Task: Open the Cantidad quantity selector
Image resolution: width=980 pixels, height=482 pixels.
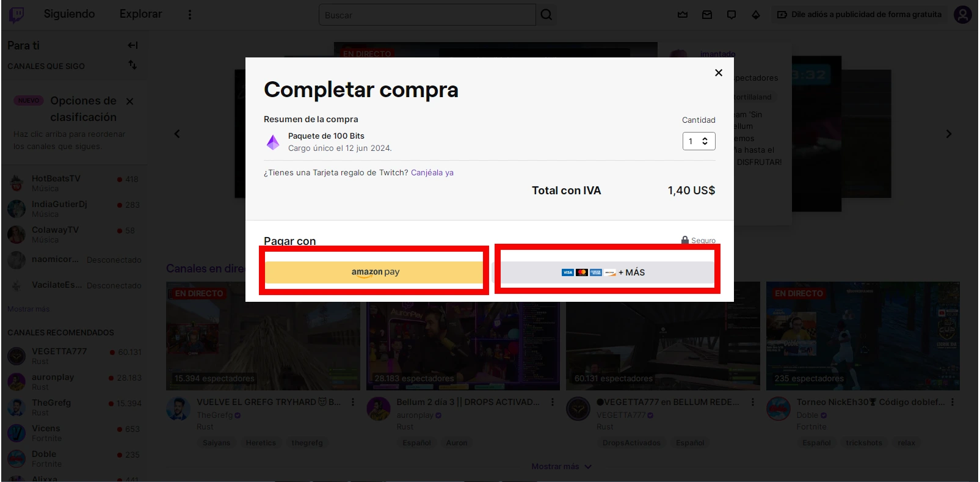Action: pos(699,141)
